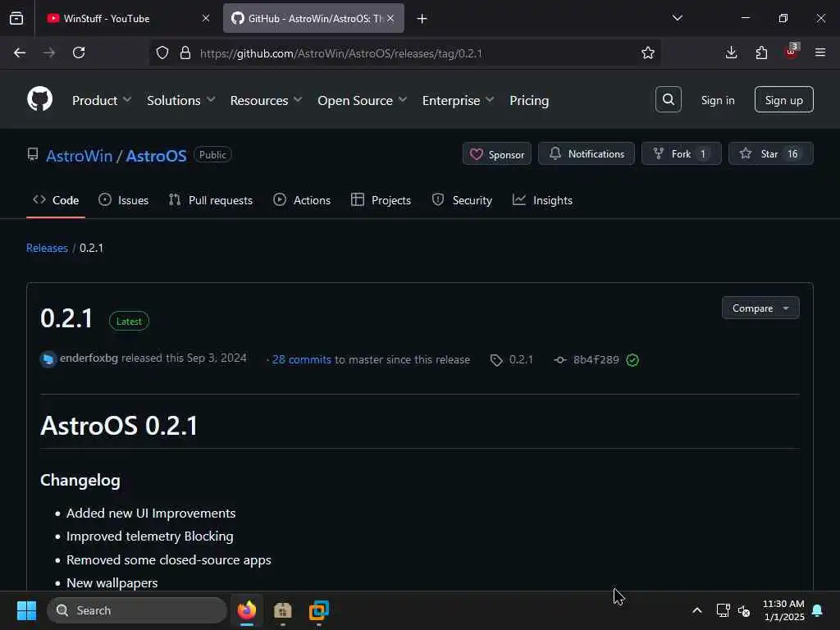Open the Firefox hamburger menu
The height and width of the screenshot is (630, 840).
click(x=820, y=52)
